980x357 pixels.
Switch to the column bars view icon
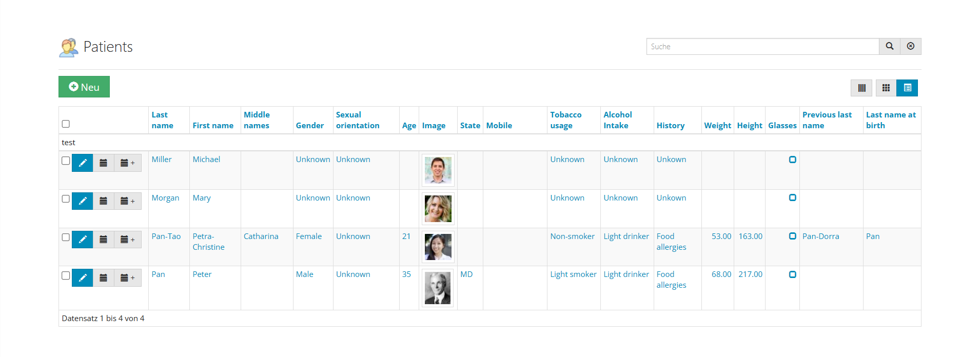tap(861, 88)
